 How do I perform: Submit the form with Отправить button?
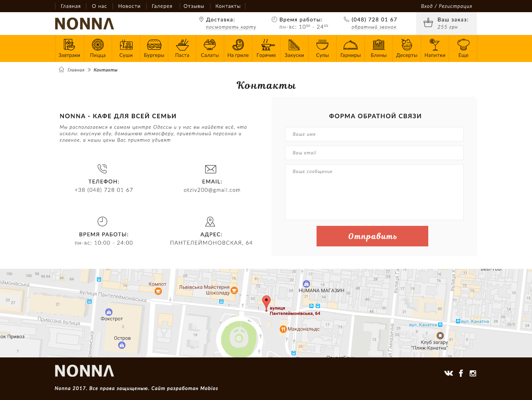372,236
